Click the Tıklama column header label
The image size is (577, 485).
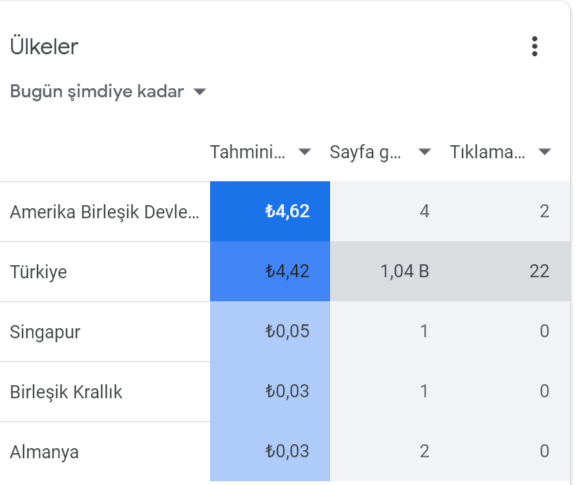point(487,152)
